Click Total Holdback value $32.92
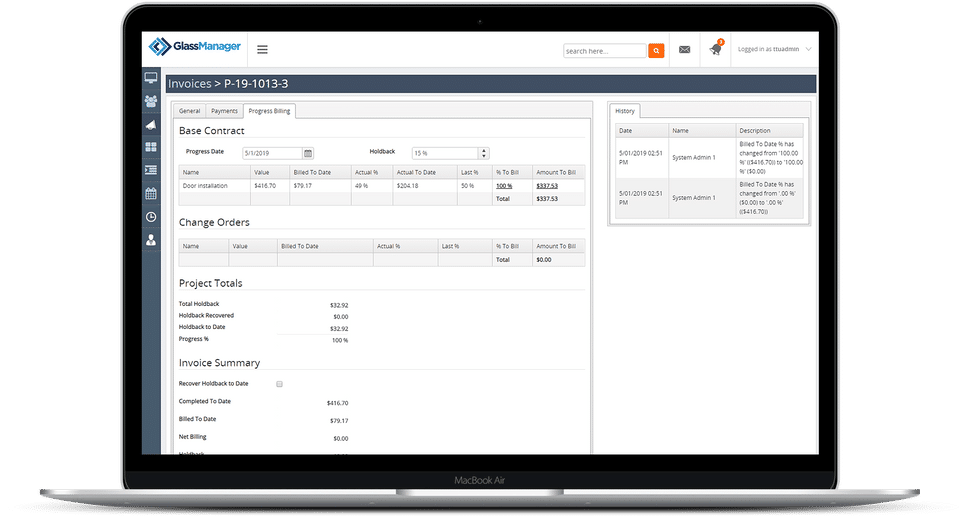This screenshot has width=960, height=516. pyautogui.click(x=339, y=305)
